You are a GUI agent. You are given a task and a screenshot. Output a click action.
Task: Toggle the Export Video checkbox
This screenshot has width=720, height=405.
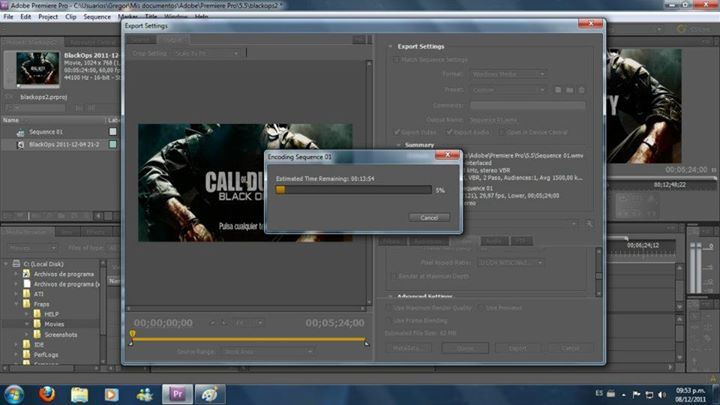point(393,132)
